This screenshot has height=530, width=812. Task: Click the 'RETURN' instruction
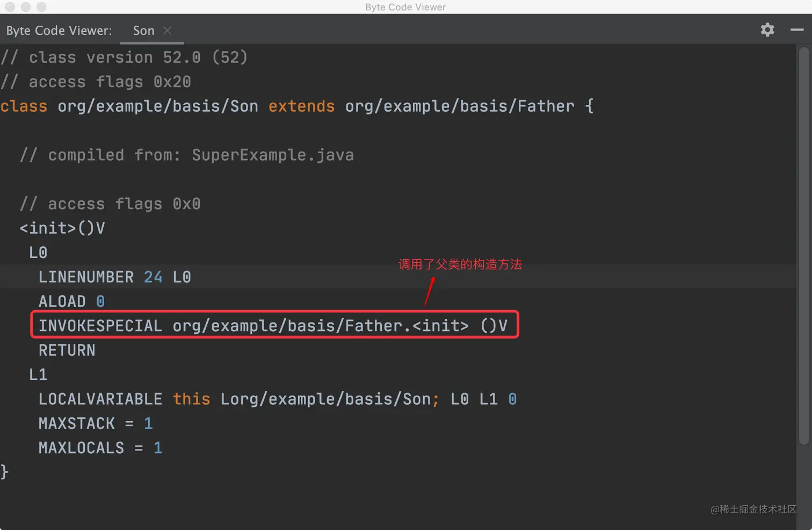point(67,350)
